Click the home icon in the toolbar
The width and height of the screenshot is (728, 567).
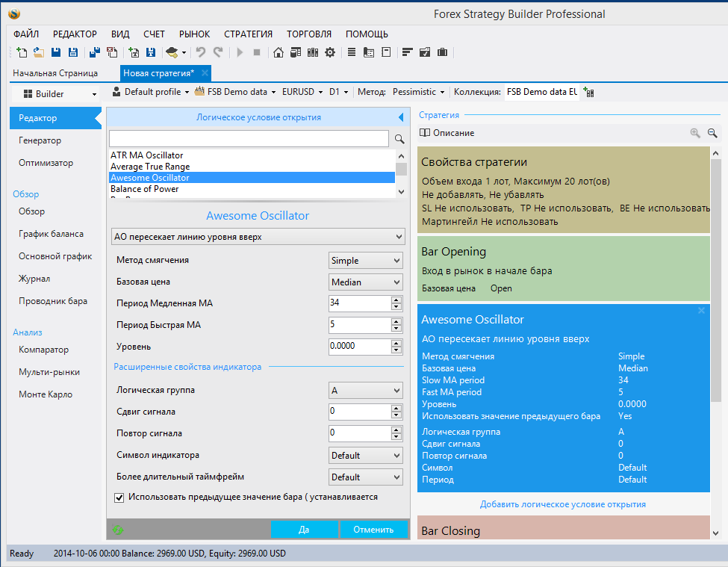(x=279, y=52)
